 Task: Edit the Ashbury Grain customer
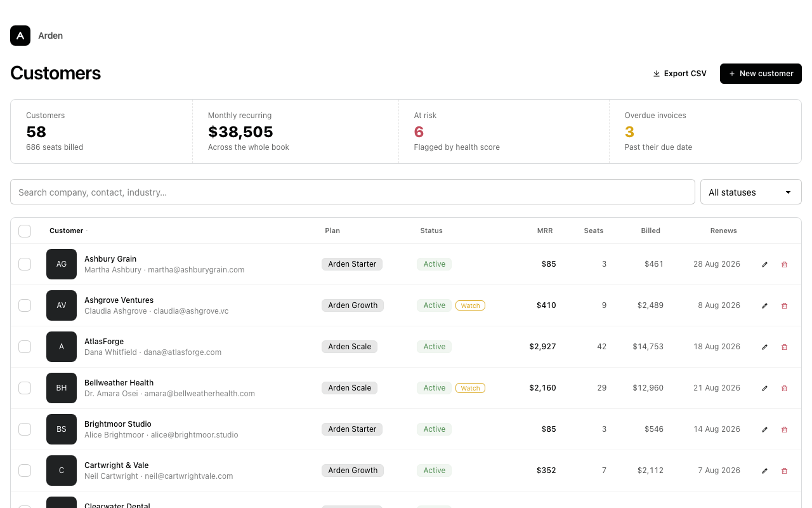tap(764, 264)
